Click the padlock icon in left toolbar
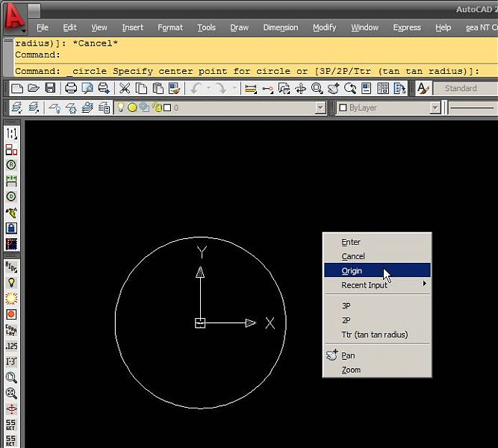498x448 pixels. click(x=11, y=228)
